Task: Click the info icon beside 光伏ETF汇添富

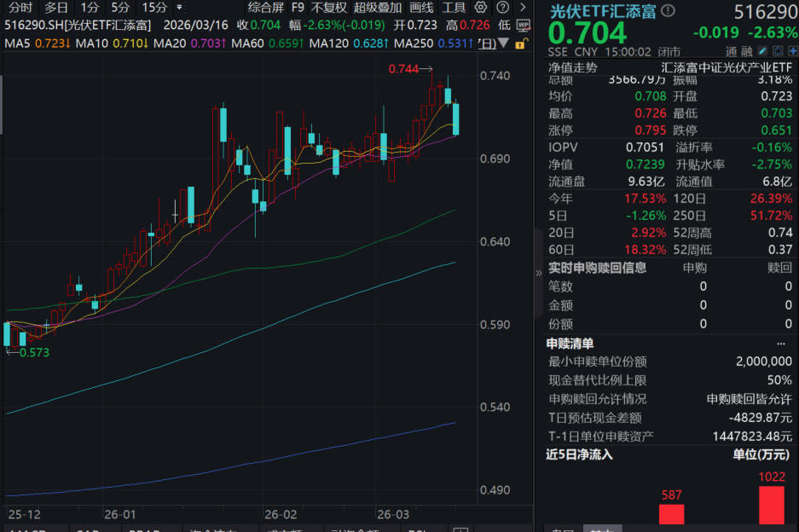Action: [x=667, y=11]
